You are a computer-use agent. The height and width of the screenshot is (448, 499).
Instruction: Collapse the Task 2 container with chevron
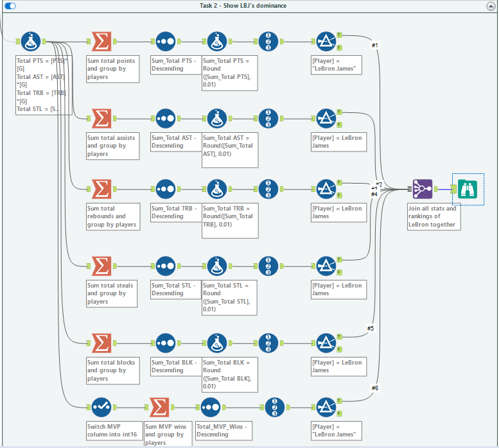tap(489, 6)
